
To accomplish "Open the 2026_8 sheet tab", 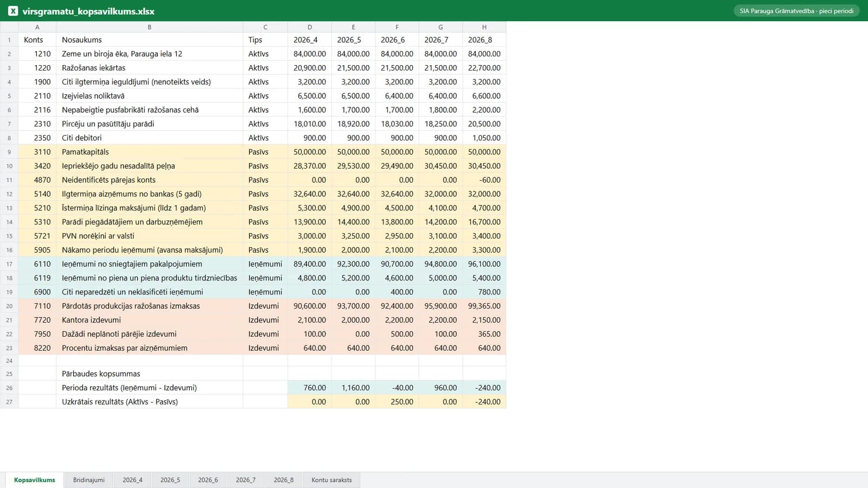I will 284,480.
